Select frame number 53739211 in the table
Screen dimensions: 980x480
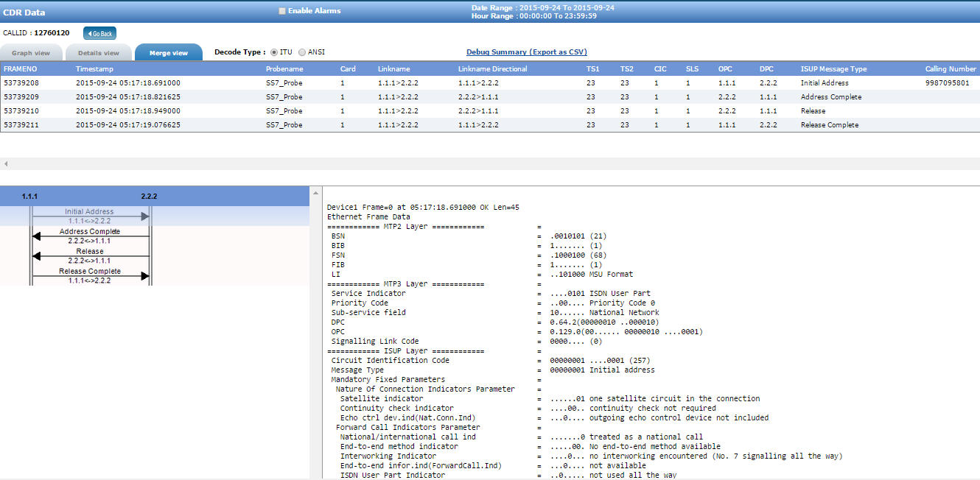tap(21, 125)
